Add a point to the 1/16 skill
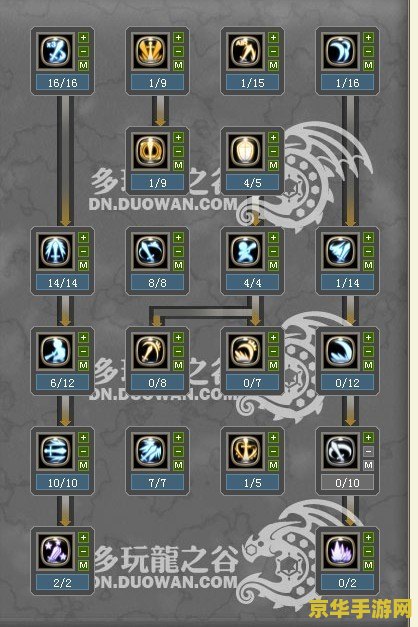The height and width of the screenshot is (627, 418). (x=368, y=38)
